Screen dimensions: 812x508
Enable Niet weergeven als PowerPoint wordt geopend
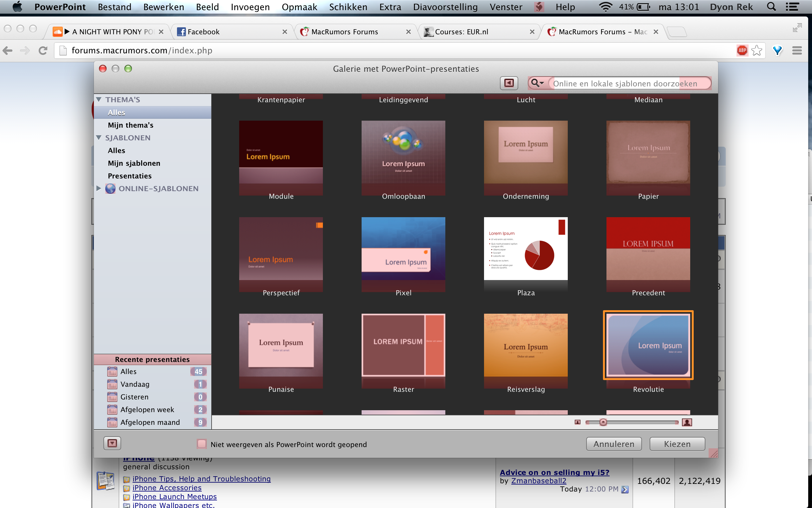click(202, 444)
